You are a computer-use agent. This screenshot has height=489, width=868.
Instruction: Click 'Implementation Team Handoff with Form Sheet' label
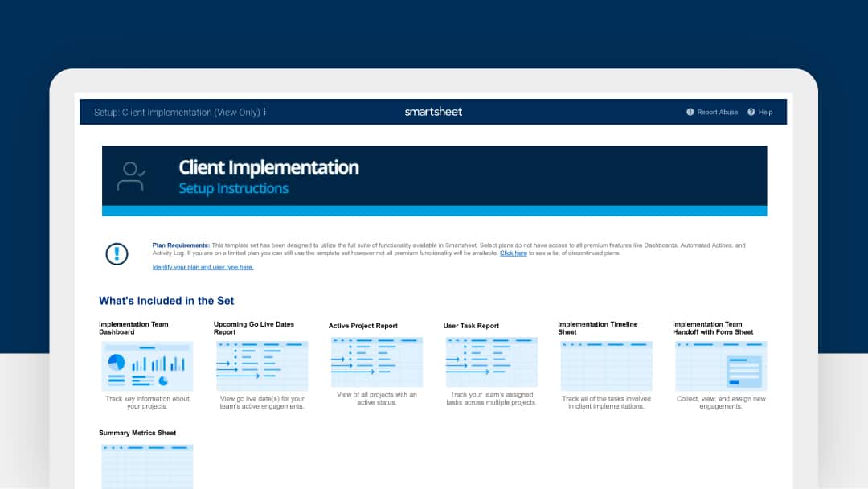(713, 328)
